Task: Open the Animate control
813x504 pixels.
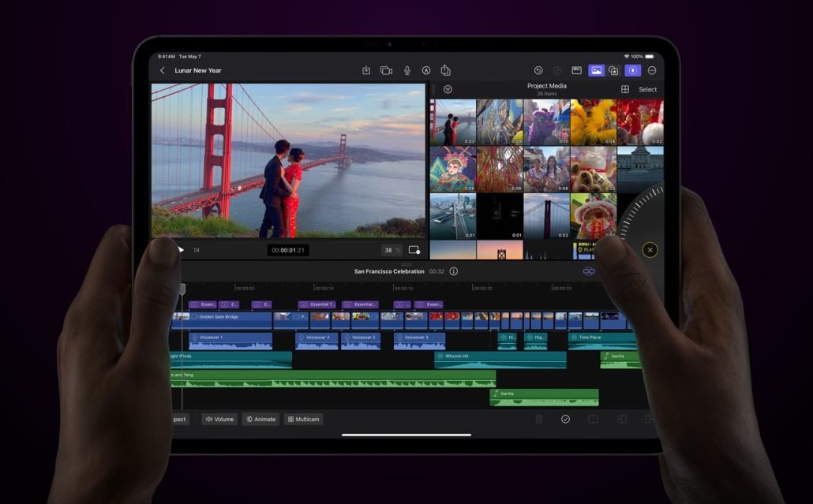Action: (x=260, y=419)
